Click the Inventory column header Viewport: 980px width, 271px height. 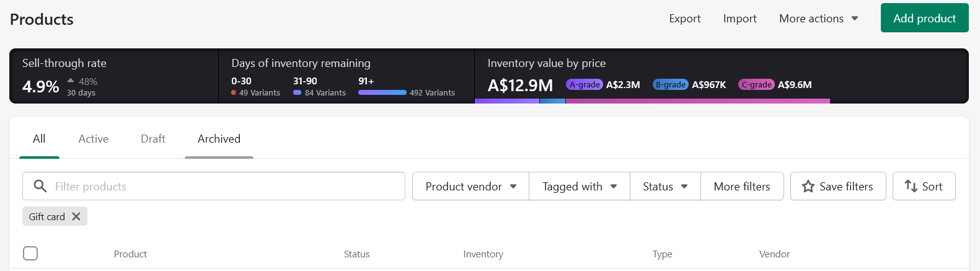coord(483,254)
